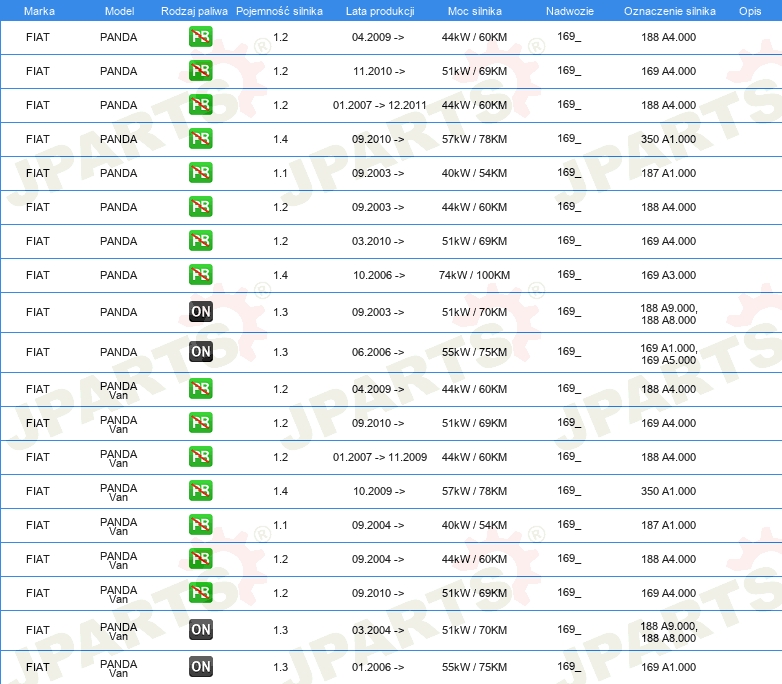Viewport: 782px width, 684px height.
Task: Click engine codes 188 A9.000, 188 A8.000 in 09.2003 row
Action: click(x=669, y=314)
